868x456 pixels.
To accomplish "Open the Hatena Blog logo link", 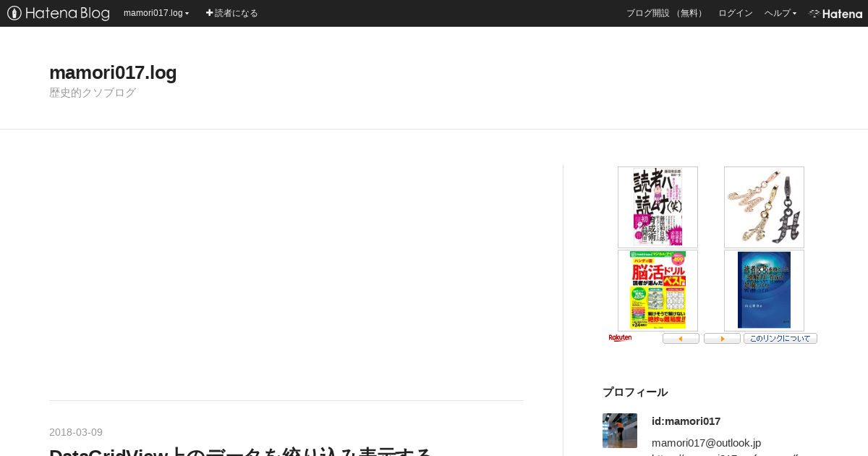I will (x=59, y=13).
